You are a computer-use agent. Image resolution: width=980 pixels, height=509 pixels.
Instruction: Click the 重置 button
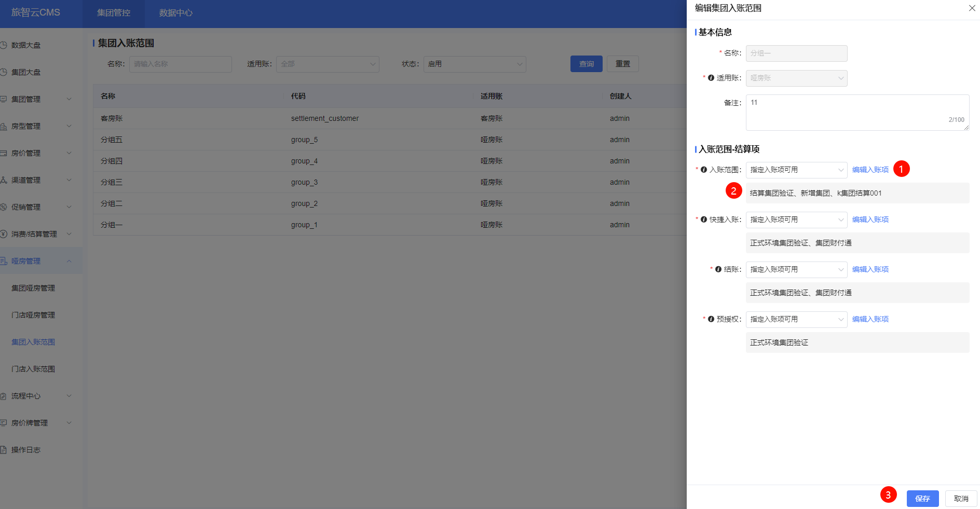622,64
